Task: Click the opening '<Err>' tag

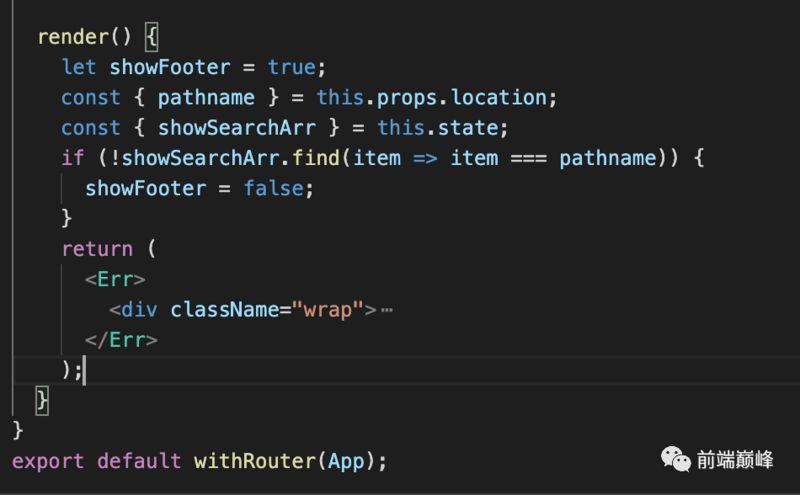Action: pyautogui.click(x=115, y=279)
